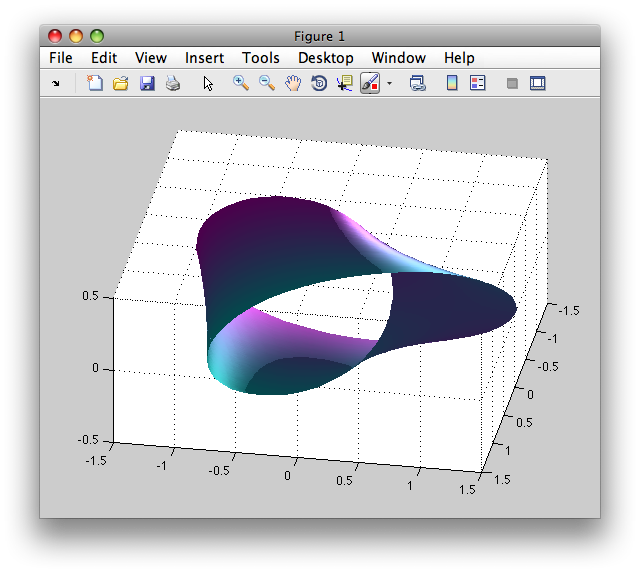Screen dimensions: 640x573
Task: Print the figure
Action: tap(173, 83)
